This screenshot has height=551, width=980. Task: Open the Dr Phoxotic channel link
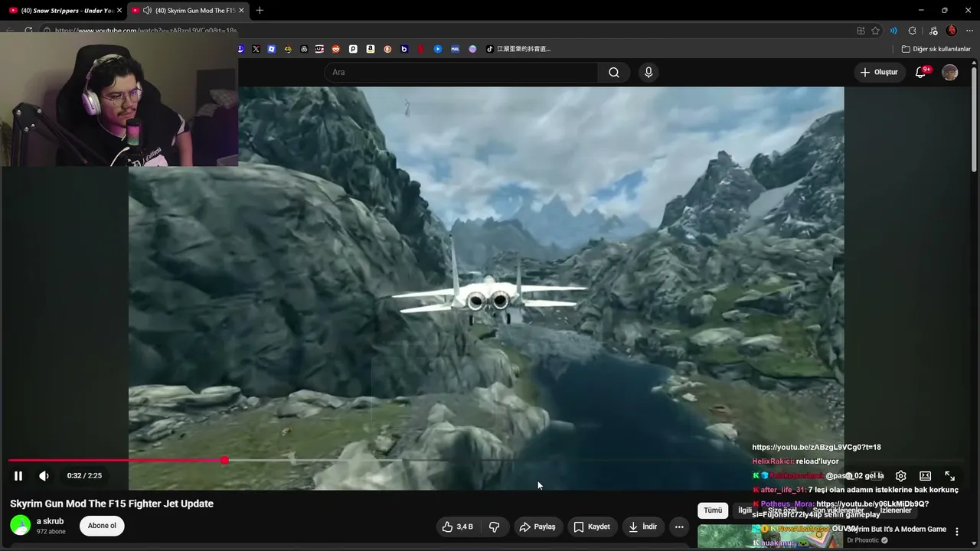pos(863,540)
